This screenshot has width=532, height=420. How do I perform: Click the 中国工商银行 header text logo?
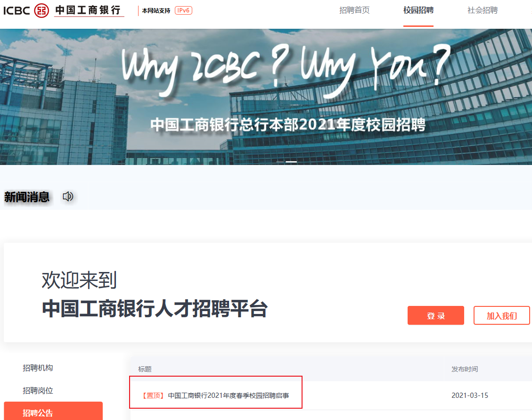coord(88,10)
